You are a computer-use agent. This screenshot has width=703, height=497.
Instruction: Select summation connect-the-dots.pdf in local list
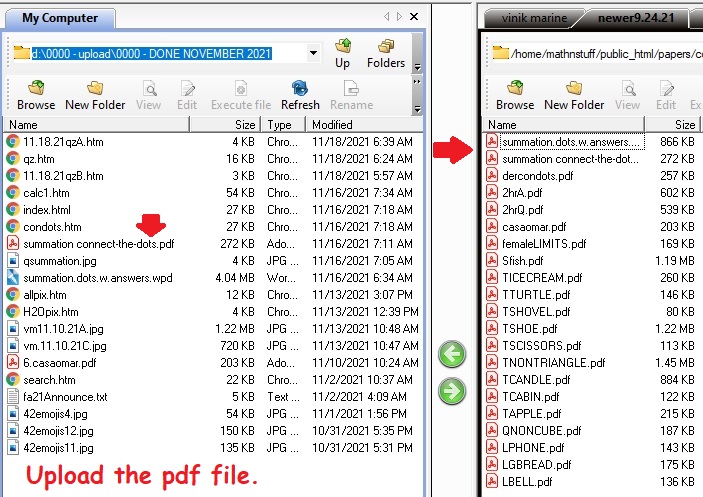pyautogui.click(x=98, y=244)
